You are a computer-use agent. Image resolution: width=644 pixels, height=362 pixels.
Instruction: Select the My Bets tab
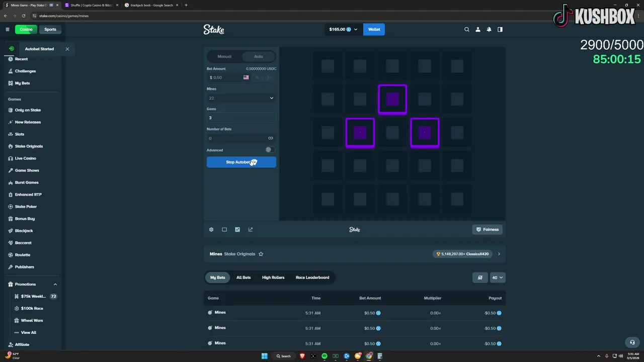[218, 278]
